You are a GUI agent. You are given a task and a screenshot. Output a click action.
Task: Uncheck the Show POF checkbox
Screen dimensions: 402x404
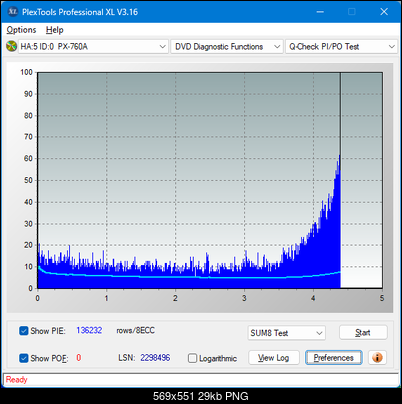(x=24, y=358)
